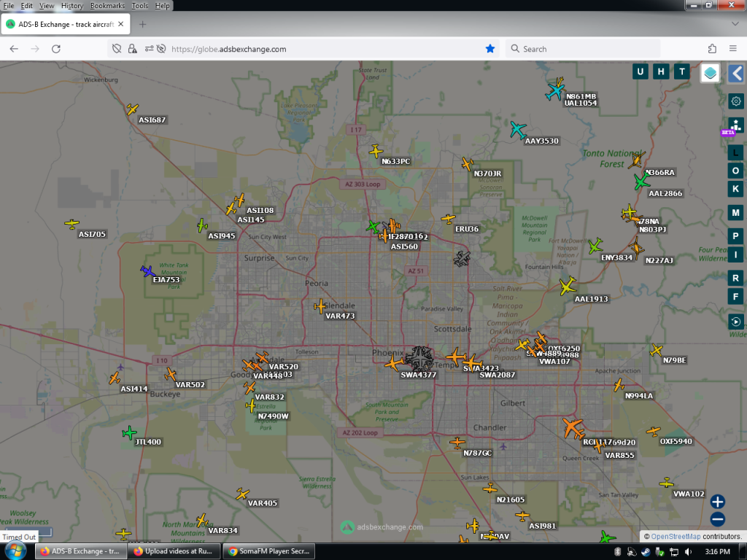Toggle the H map button

(661, 72)
